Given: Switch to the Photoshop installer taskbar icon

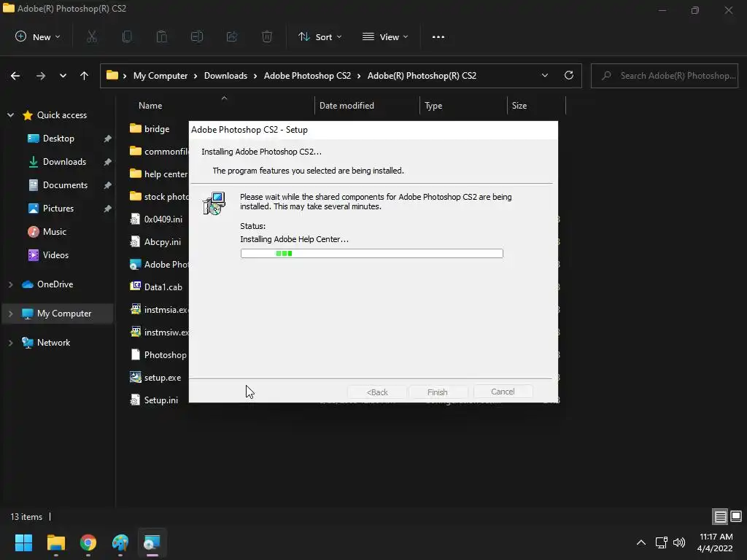Looking at the screenshot, I should point(152,542).
